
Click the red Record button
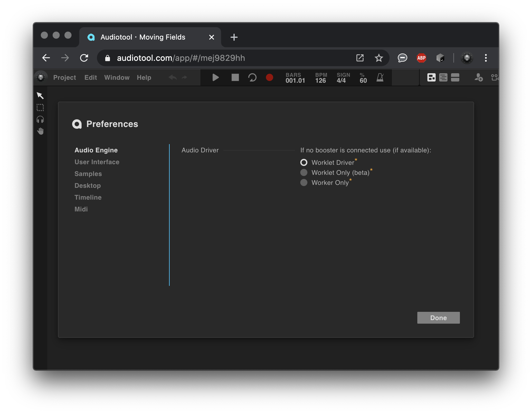click(x=269, y=77)
